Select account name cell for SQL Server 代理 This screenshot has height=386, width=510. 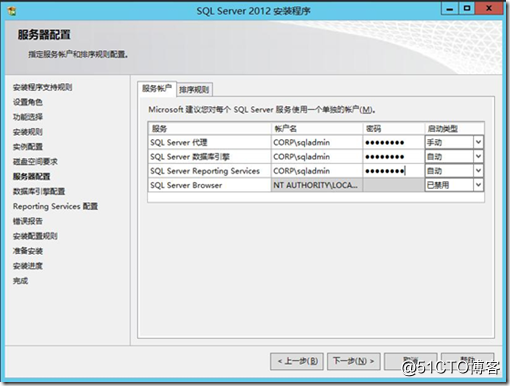(x=317, y=142)
